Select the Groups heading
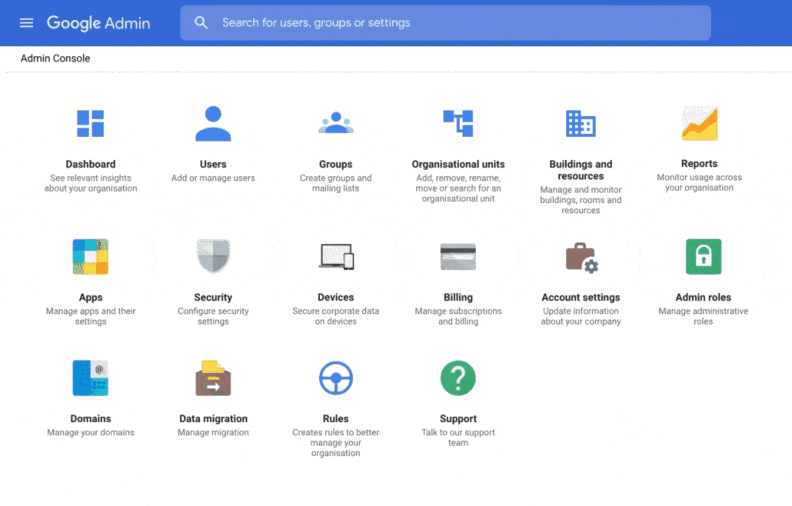 (x=336, y=164)
